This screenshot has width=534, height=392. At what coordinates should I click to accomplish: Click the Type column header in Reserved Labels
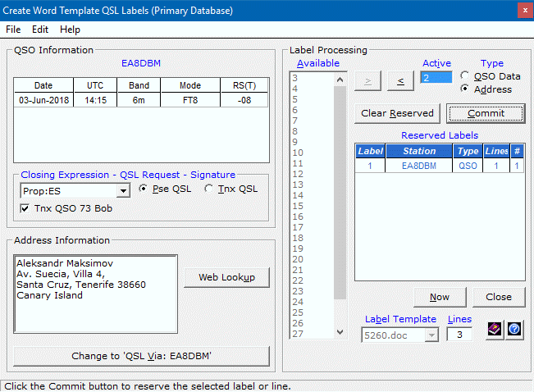pos(468,151)
